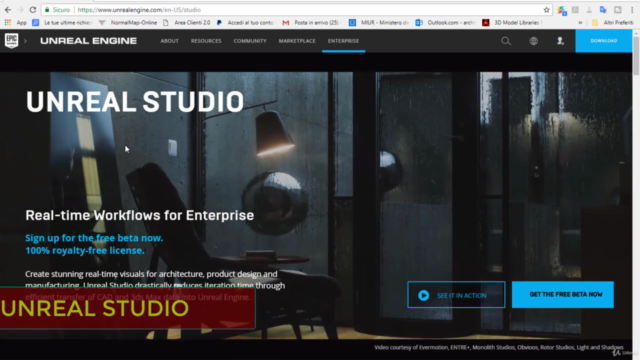Image resolution: width=640 pixels, height=360 pixels.
Task: Click the PayPal bookmark icon
Action: click(219, 23)
